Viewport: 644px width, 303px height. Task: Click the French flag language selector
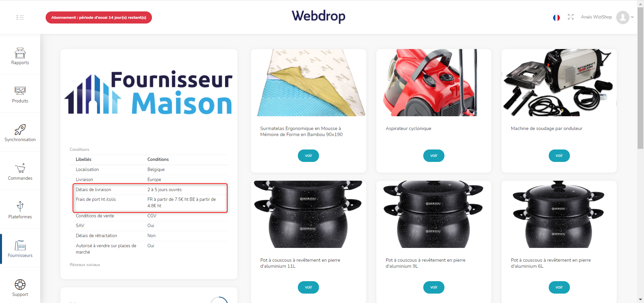[x=556, y=17]
